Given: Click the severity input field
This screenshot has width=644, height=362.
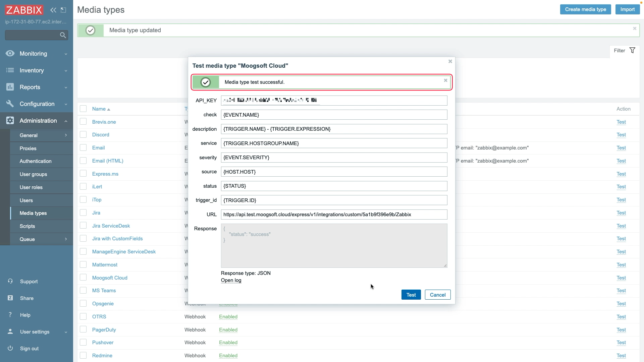Looking at the screenshot, I should (x=334, y=158).
